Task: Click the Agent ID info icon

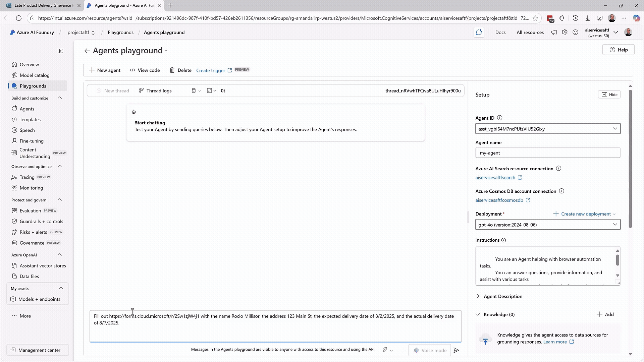Action: [x=500, y=118]
